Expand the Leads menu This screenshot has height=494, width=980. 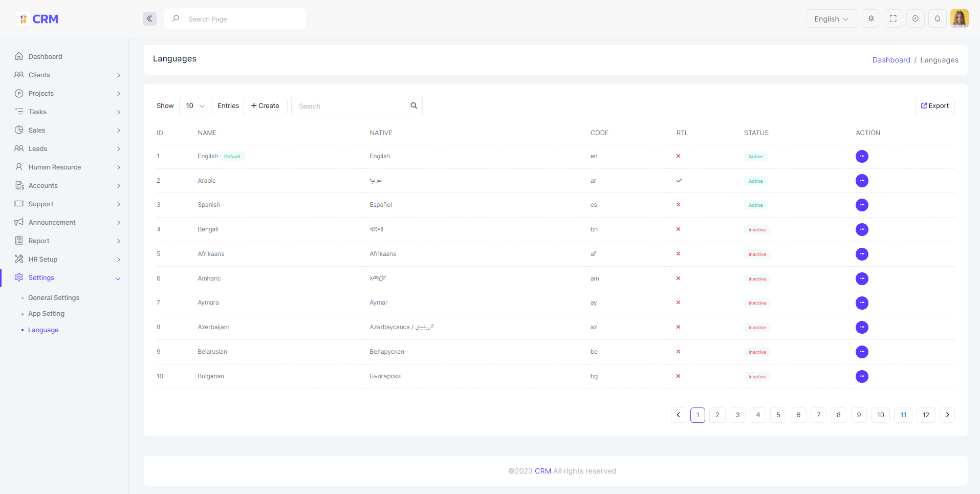[68, 148]
